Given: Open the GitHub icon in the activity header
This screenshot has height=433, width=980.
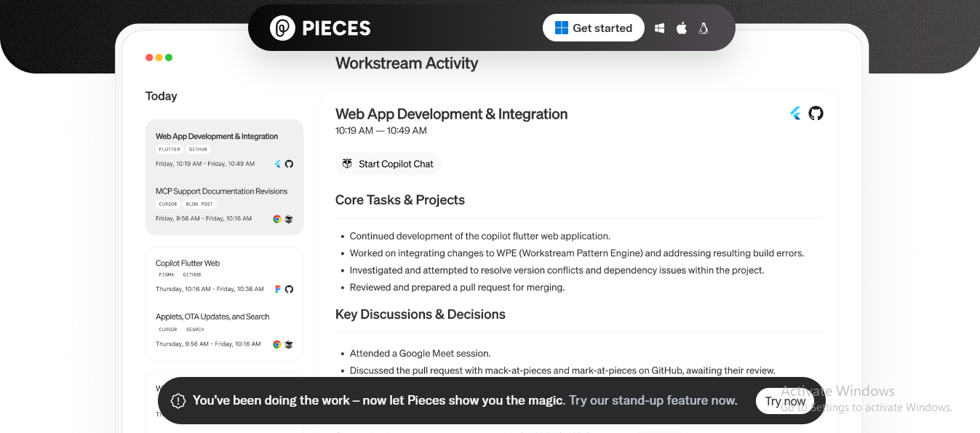Looking at the screenshot, I should 816,114.
